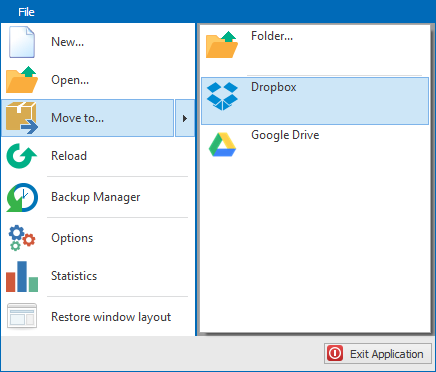The height and width of the screenshot is (372, 436).
Task: Select the Open... menu entry
Action: [x=98, y=80]
